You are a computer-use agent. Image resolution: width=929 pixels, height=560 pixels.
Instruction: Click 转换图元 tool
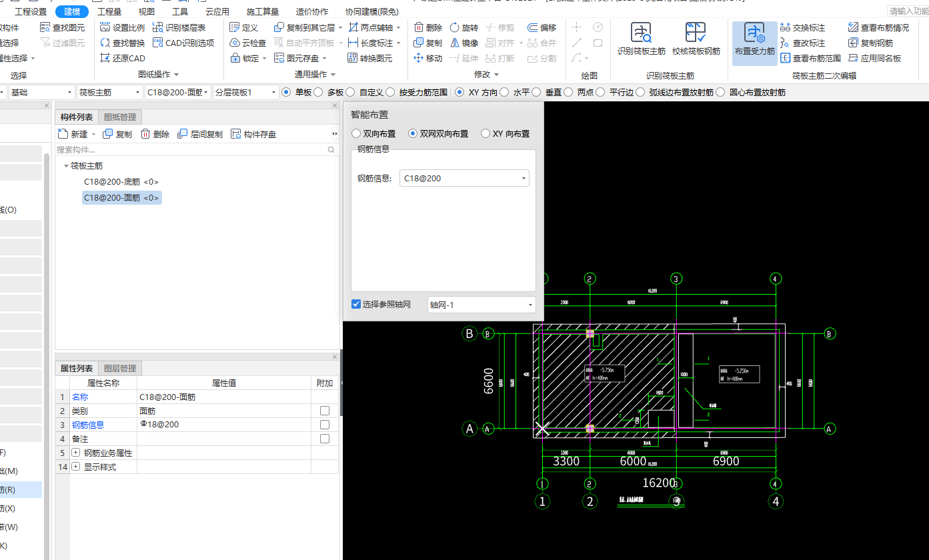coord(370,58)
